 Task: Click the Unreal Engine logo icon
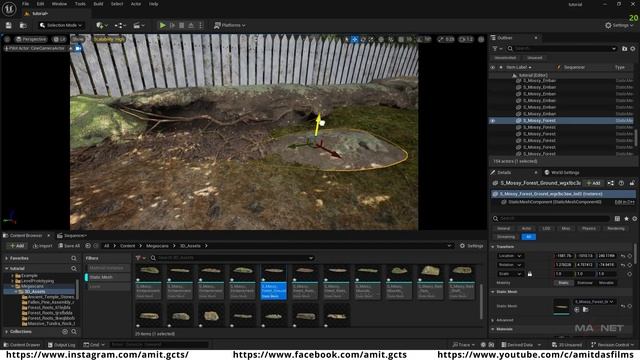coord(9,8)
